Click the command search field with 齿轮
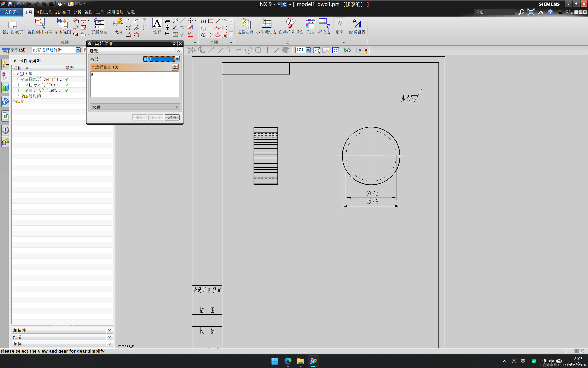588x368 pixels. [x=495, y=12]
